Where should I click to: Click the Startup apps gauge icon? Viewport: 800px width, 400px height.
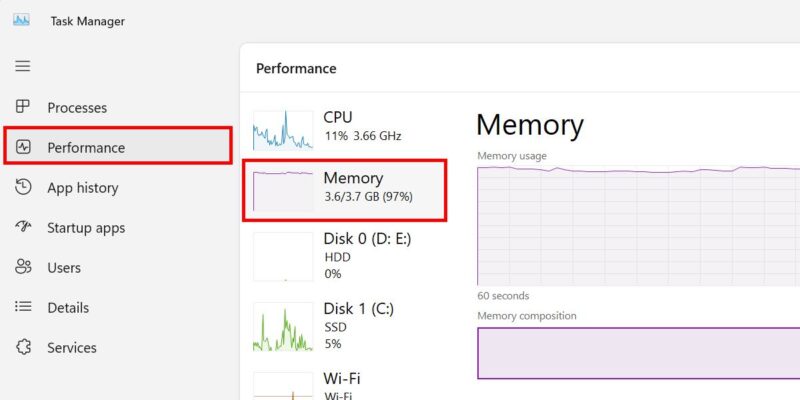click(23, 227)
